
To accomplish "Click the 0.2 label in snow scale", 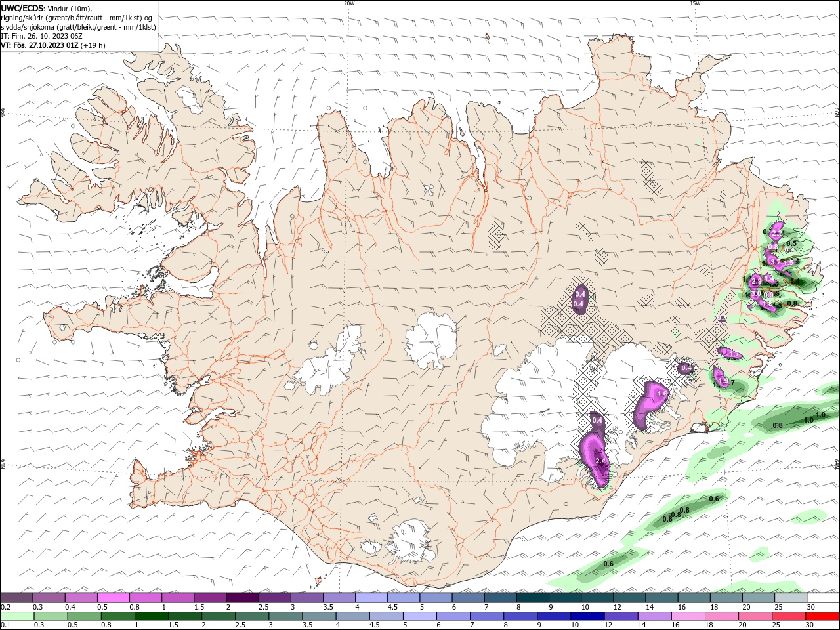I will click(x=6, y=607).
